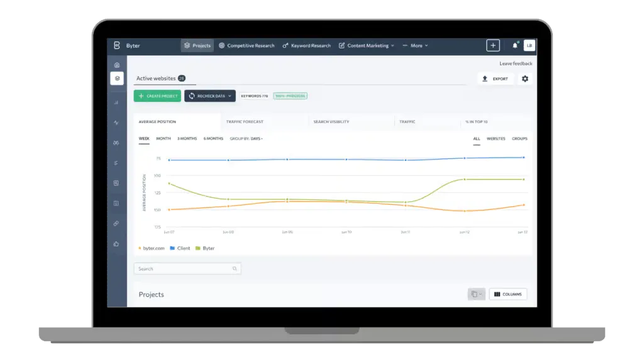Click the circular recheck arrows icon

[x=192, y=96]
